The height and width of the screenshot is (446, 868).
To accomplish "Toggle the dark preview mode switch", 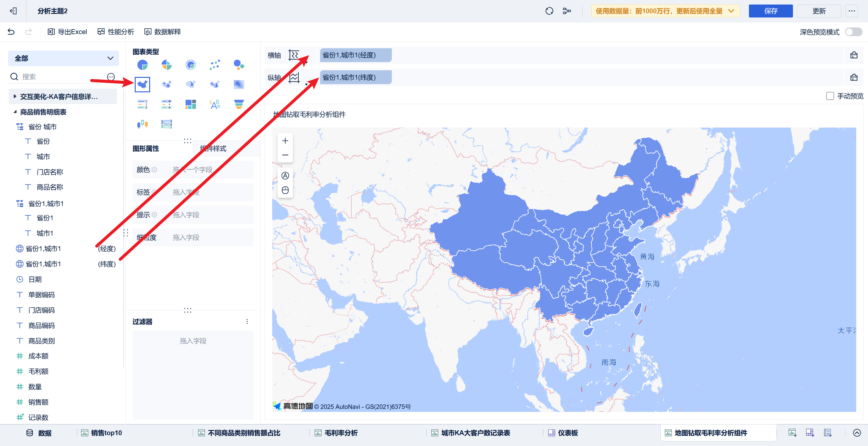I will (x=853, y=32).
